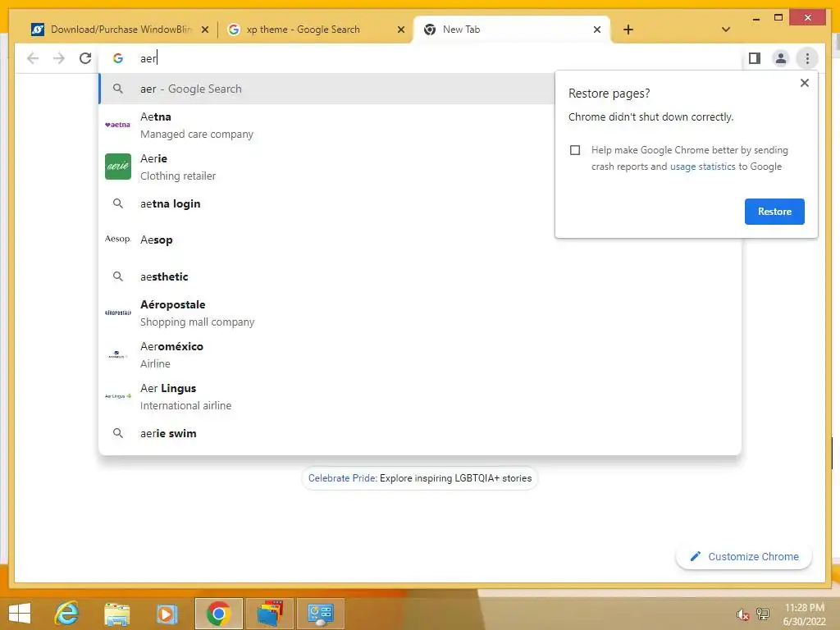Select the Aesop suggestion
Screen dimensions: 840x630
(420, 240)
